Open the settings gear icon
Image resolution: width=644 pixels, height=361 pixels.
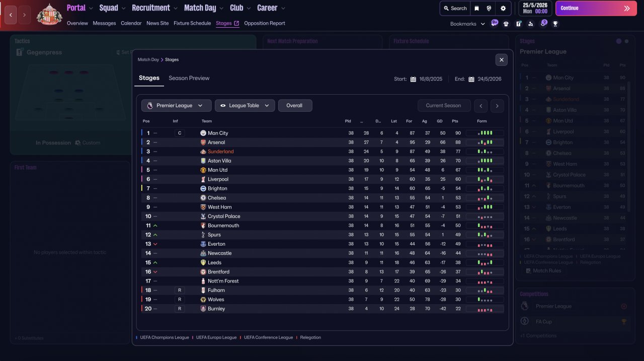coord(503,8)
